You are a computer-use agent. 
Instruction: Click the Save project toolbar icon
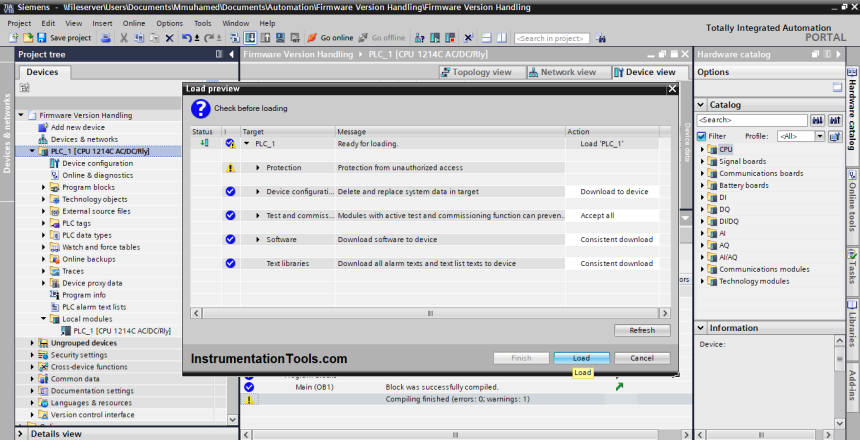[42, 38]
